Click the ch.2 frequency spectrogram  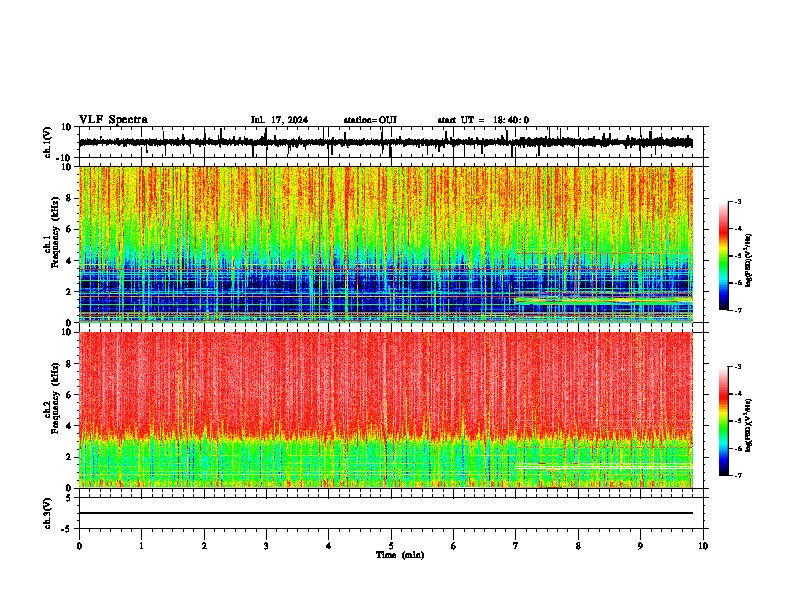(x=386, y=410)
